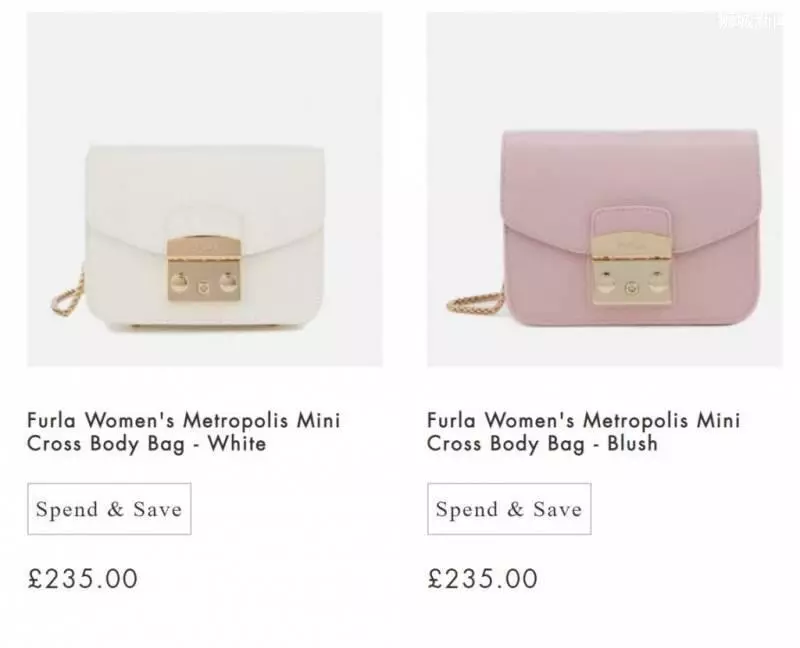Select the £235.00 price of the blush bag

[x=483, y=579]
